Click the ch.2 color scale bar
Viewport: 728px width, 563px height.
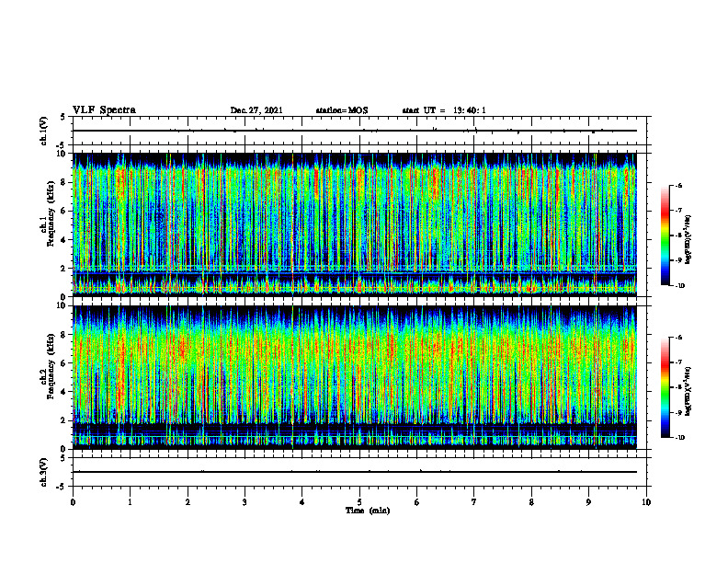click(x=665, y=387)
